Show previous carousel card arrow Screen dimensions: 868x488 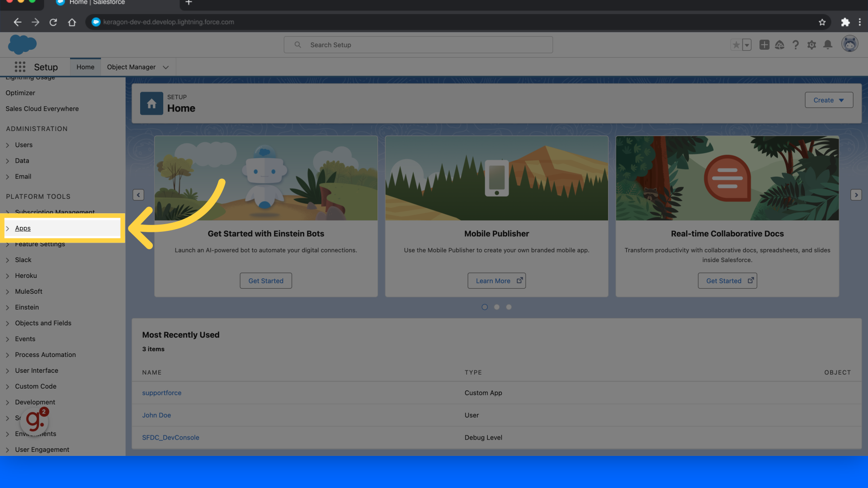[x=138, y=195]
